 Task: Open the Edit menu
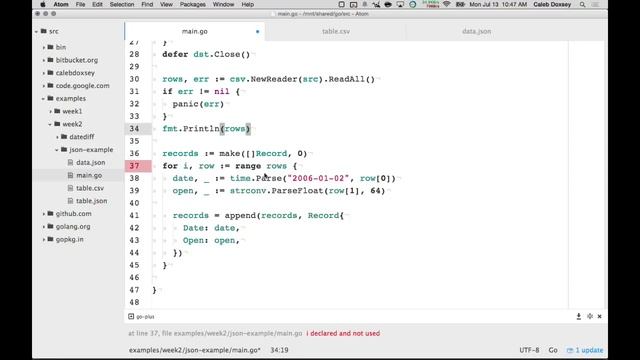pos(97,4)
